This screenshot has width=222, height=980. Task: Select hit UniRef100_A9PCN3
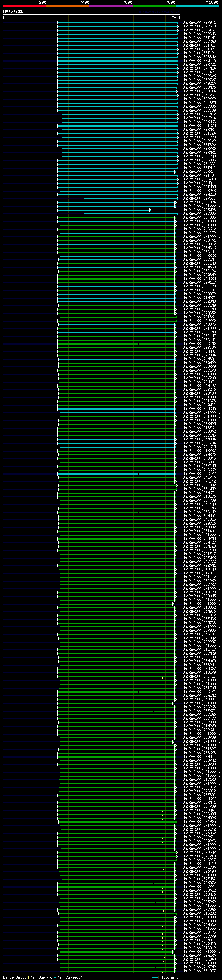(199, 34)
